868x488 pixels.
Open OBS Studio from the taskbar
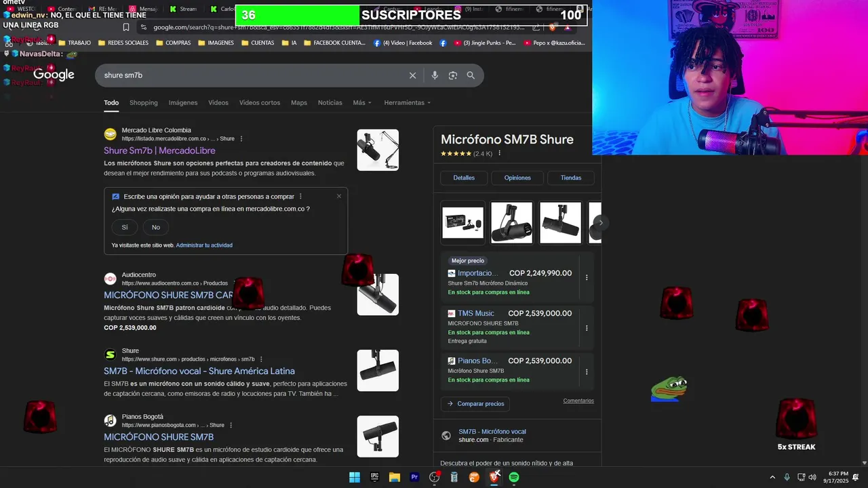pyautogui.click(x=435, y=477)
